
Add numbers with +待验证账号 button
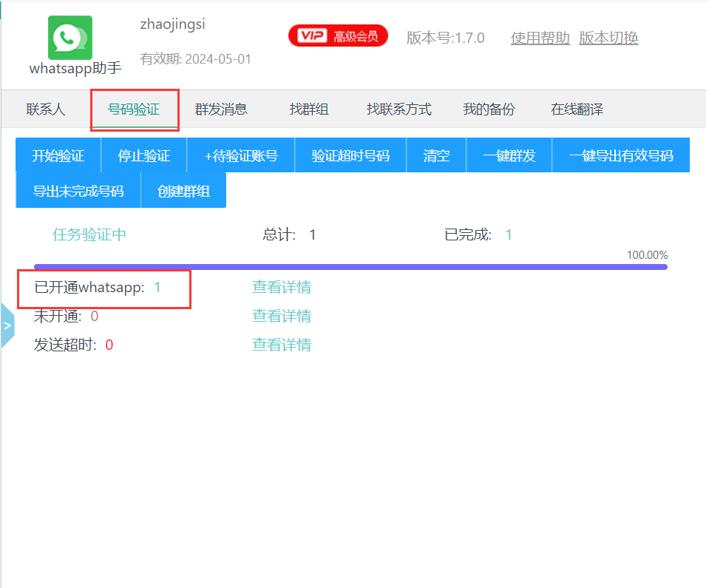(x=241, y=155)
